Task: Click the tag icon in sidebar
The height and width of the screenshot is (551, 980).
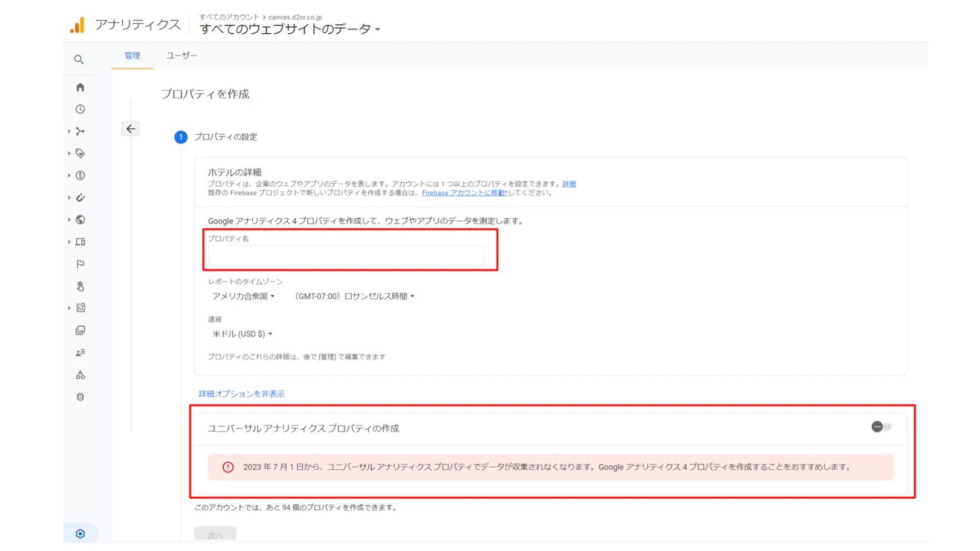Action: (80, 153)
